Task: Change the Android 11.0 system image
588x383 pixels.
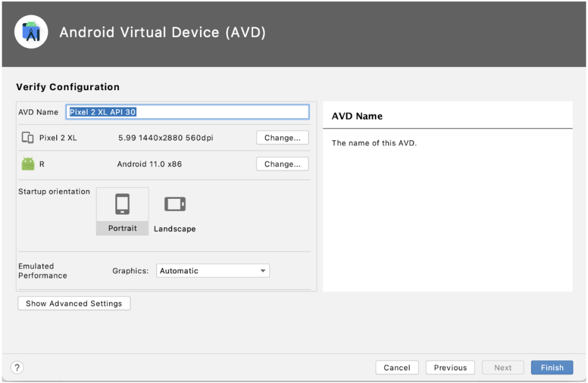Action: (x=282, y=164)
